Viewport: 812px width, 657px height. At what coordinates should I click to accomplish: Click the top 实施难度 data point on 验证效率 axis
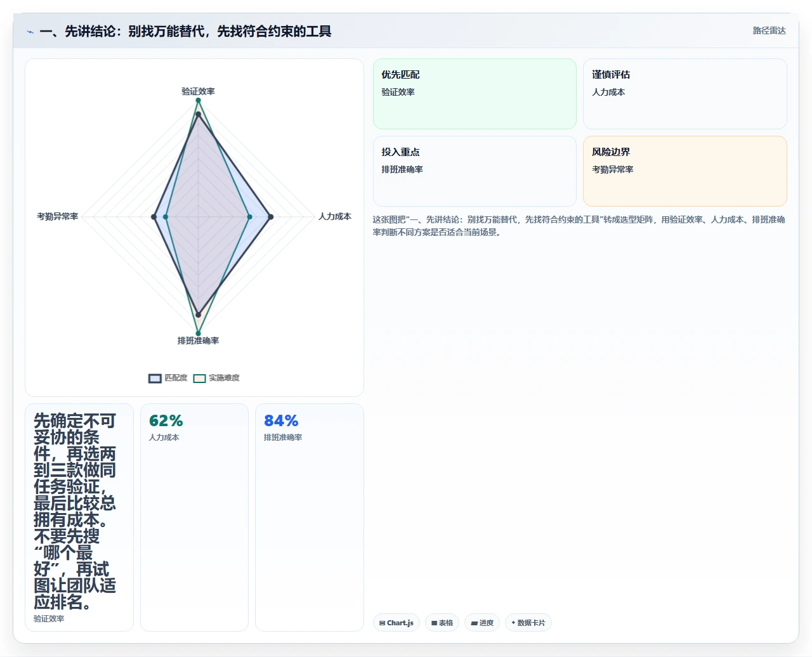click(198, 100)
